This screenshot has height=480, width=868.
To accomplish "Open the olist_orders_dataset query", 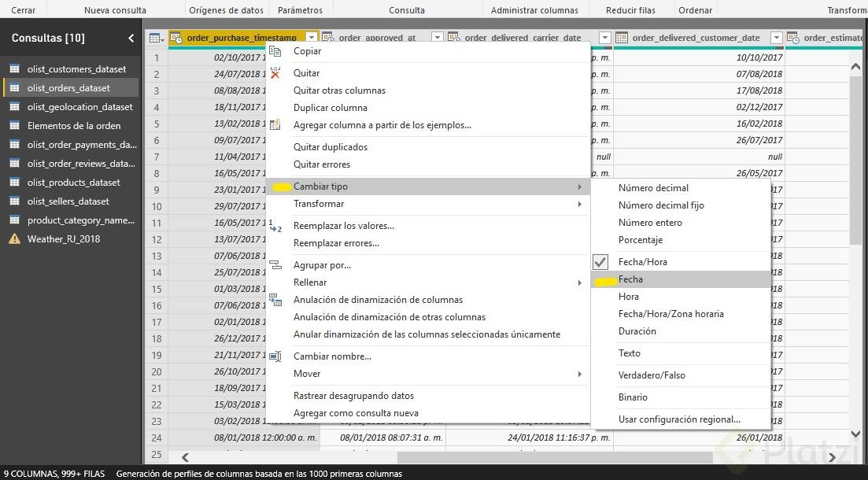I will 71,88.
